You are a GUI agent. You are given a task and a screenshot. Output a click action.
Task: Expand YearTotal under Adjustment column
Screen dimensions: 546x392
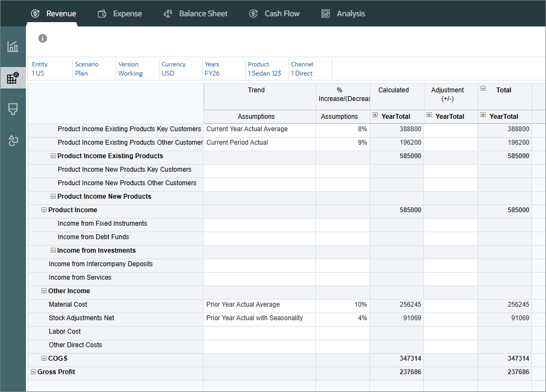tap(429, 115)
